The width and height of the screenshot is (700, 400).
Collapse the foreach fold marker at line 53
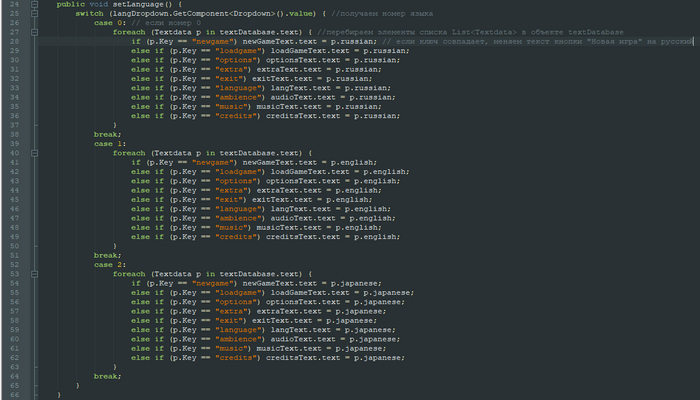34,274
